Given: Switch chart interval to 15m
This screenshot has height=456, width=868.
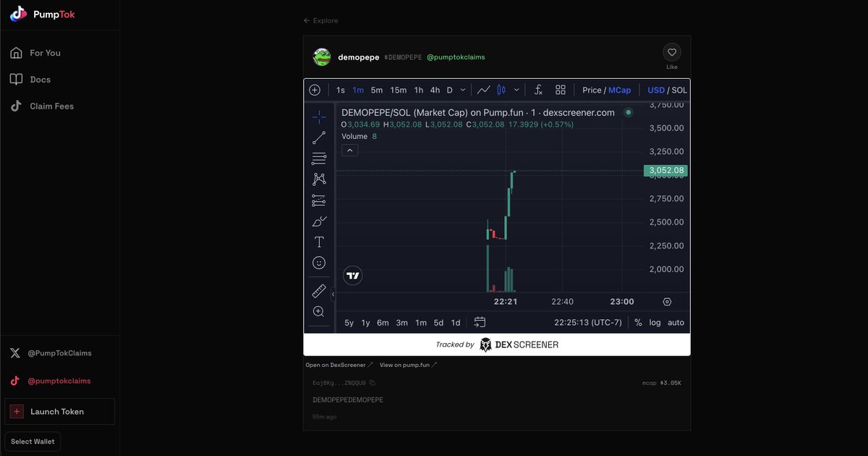Looking at the screenshot, I should click(399, 90).
